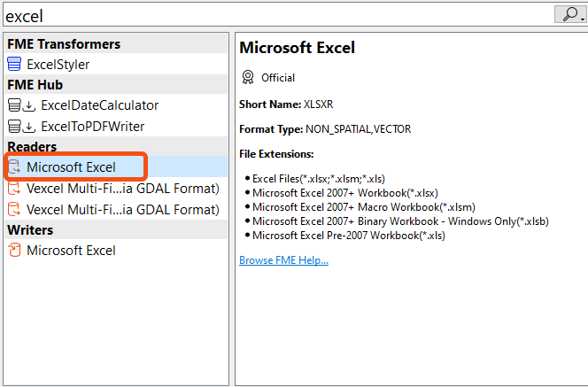Click the Microsoft Excel reader icon
The image size is (588, 387).
14,166
